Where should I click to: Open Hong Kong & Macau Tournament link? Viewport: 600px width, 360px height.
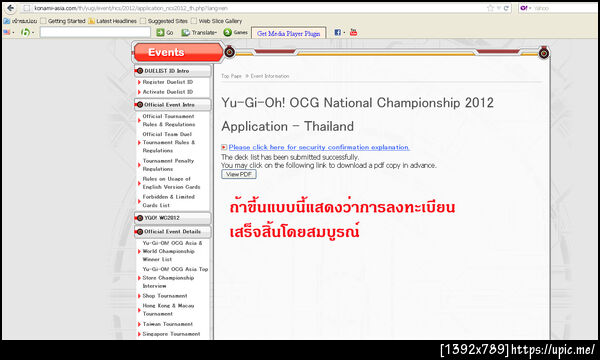point(168,310)
